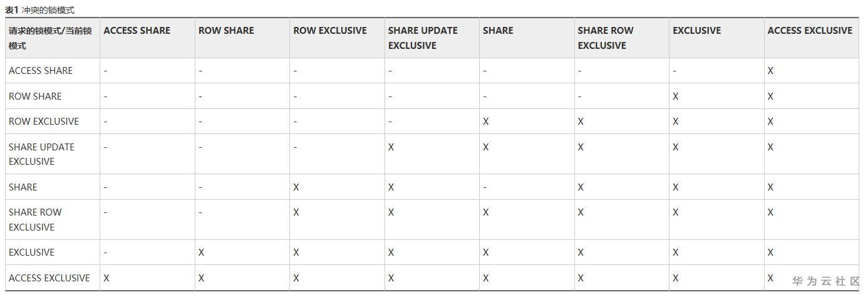Click the SHARE column header
The height and width of the screenshot is (297, 868).
(498, 31)
